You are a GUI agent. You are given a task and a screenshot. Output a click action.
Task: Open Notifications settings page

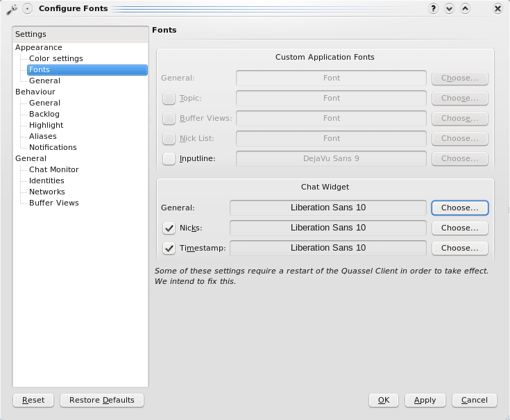[53, 147]
